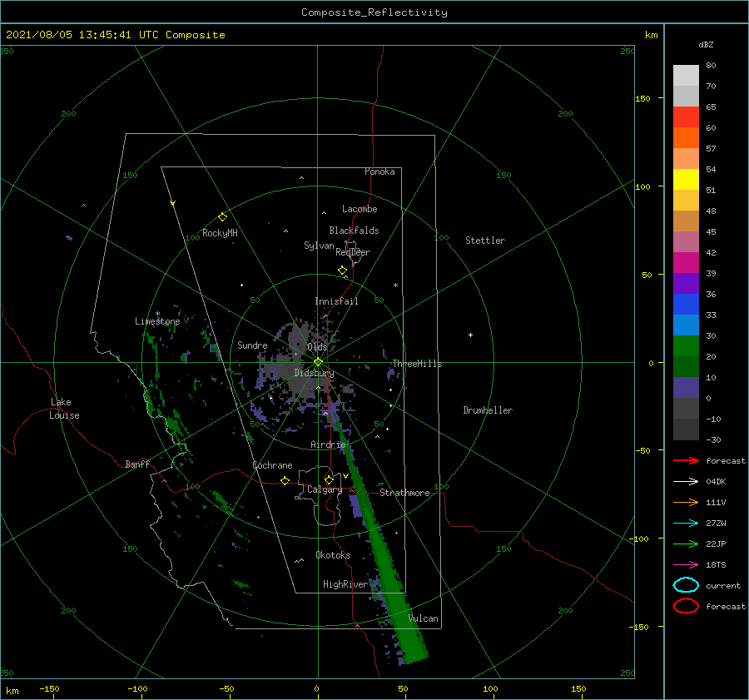Click the slate-blue 0-10 dBZ swatch
The width and height of the screenshot is (749, 700).
(x=686, y=388)
